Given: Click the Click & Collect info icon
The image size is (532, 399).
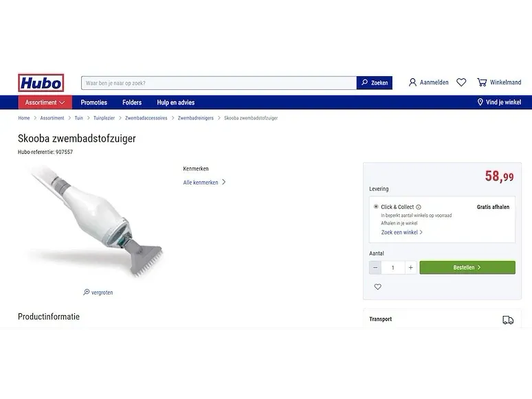Looking at the screenshot, I should [419, 207].
